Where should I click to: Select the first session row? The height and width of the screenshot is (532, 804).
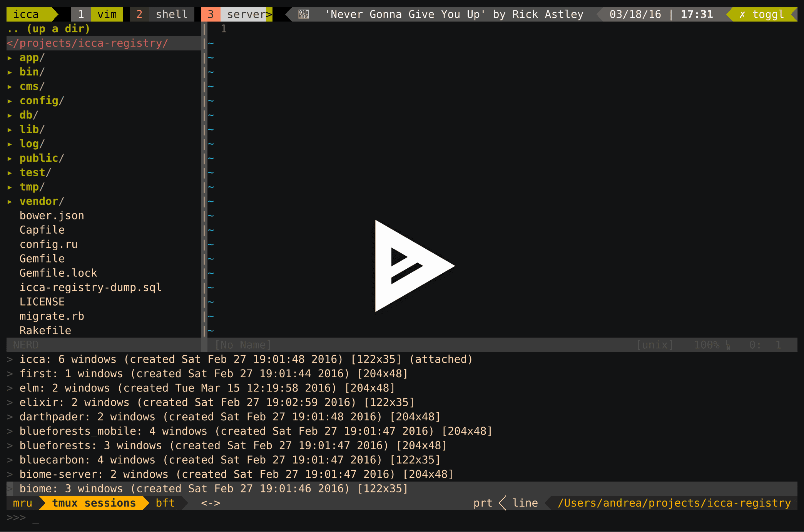point(213,374)
